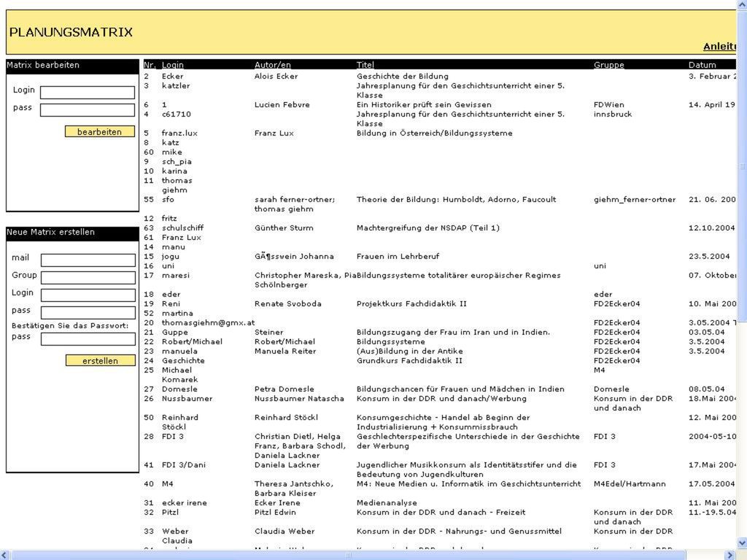The width and height of the screenshot is (747, 560).
Task: Click the date '23.5.2004'
Action: (709, 257)
